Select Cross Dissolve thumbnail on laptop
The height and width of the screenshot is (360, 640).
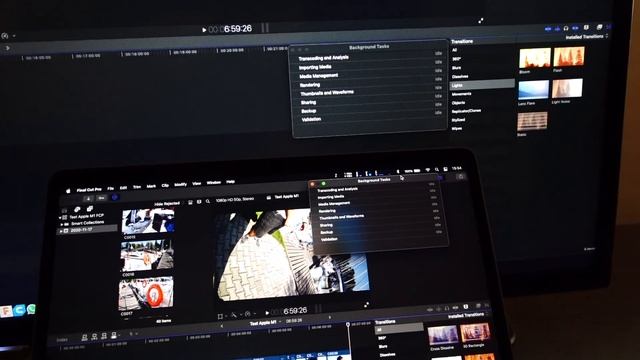443,335
